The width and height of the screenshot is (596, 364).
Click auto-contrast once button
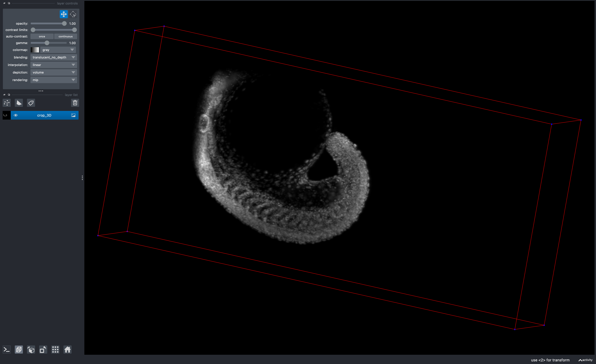click(42, 36)
